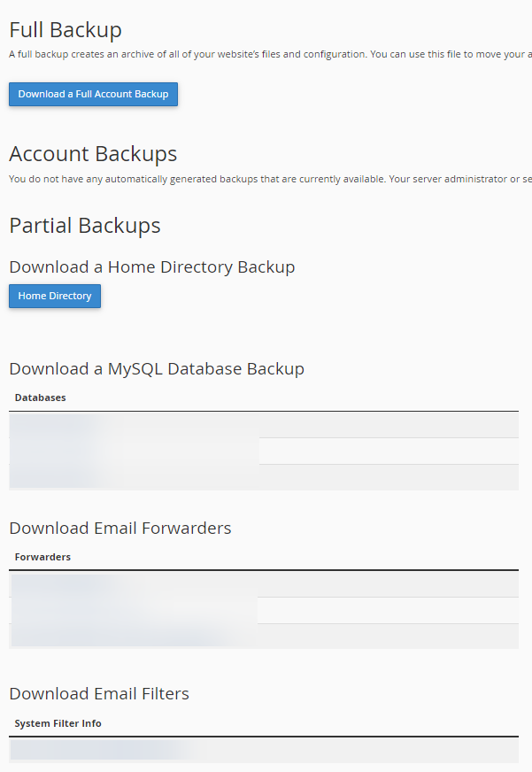Click the Download Email Filters heading

pos(99,693)
